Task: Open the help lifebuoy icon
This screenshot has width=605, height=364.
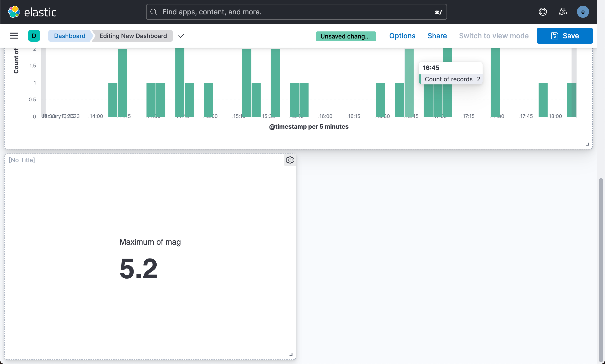Action: tap(543, 12)
